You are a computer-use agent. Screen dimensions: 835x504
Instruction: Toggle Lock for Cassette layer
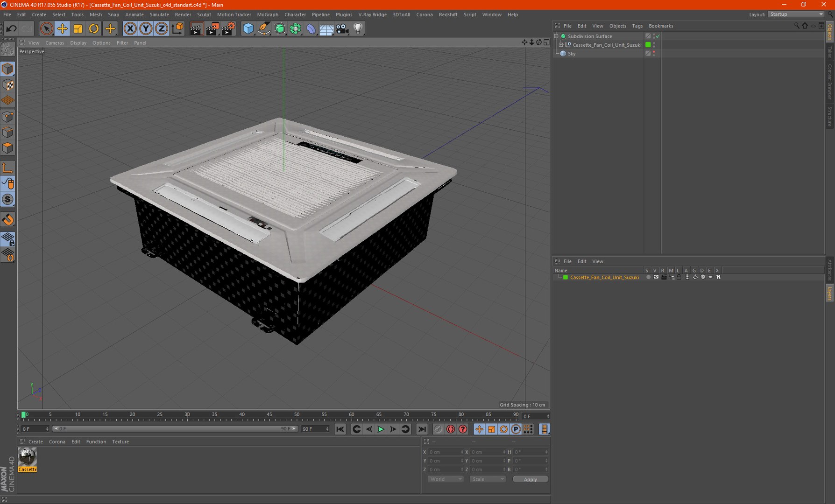679,277
